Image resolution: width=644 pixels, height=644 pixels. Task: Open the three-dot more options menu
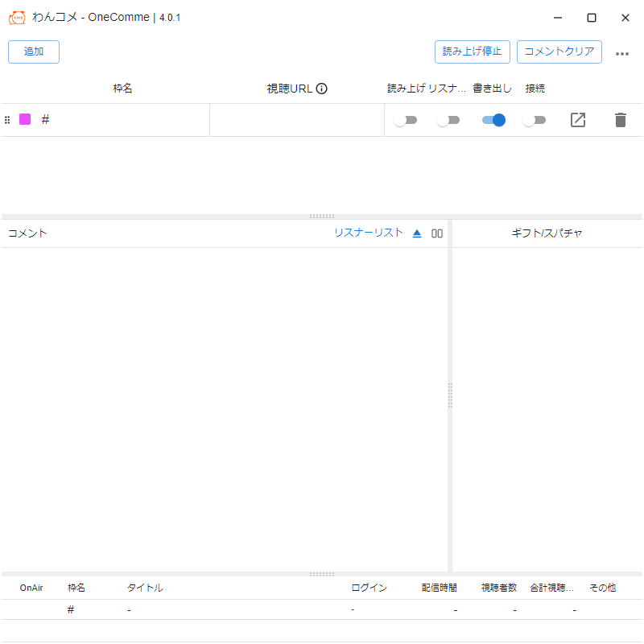pyautogui.click(x=621, y=53)
